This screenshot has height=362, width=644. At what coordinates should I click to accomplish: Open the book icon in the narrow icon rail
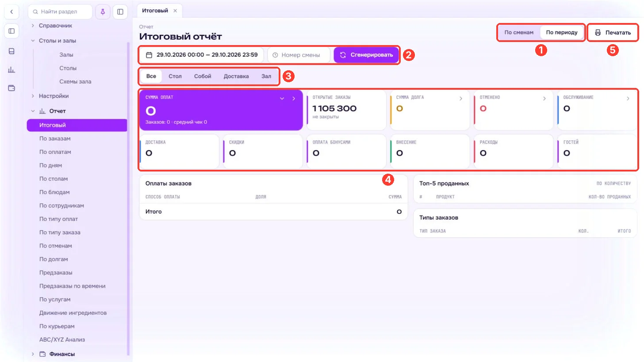(x=11, y=51)
